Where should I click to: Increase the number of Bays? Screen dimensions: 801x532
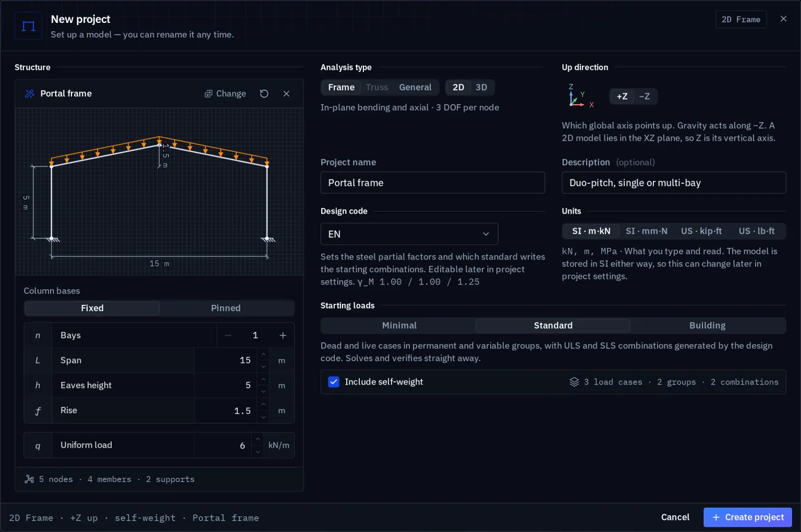click(x=283, y=336)
